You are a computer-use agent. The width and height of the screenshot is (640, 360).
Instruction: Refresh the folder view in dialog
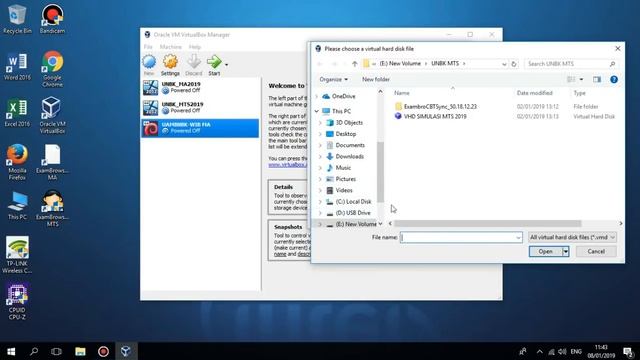pyautogui.click(x=514, y=64)
